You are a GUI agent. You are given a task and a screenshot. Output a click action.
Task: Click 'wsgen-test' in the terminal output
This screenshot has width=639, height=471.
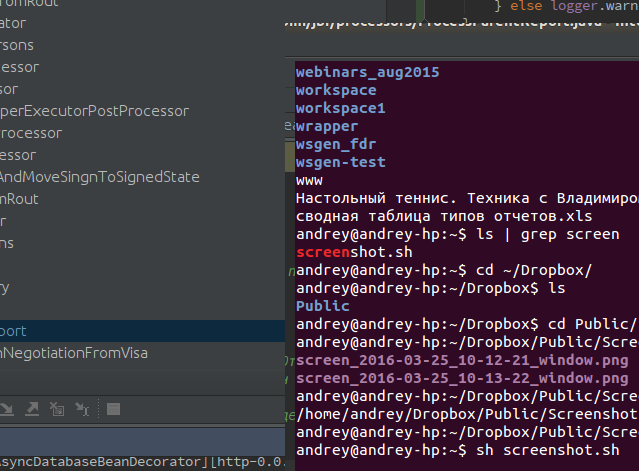click(x=341, y=162)
